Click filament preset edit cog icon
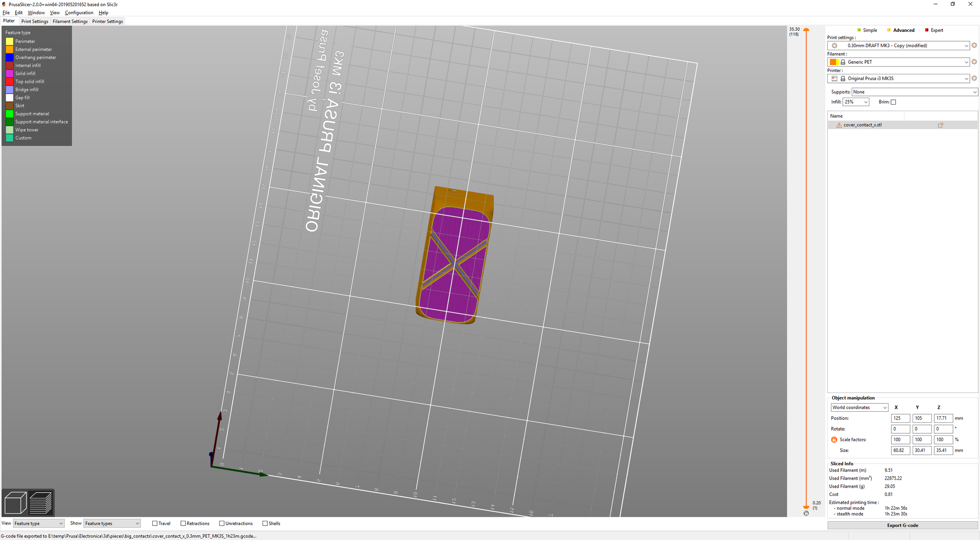 [x=974, y=62]
